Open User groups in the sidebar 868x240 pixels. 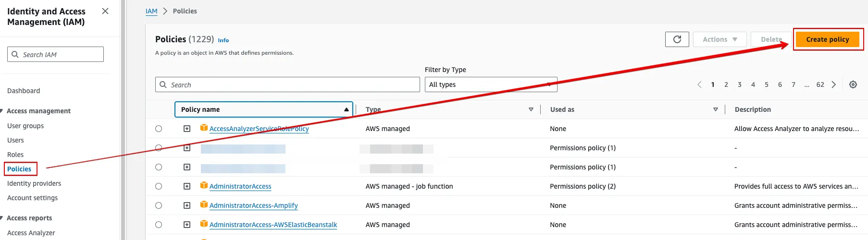[x=25, y=126]
